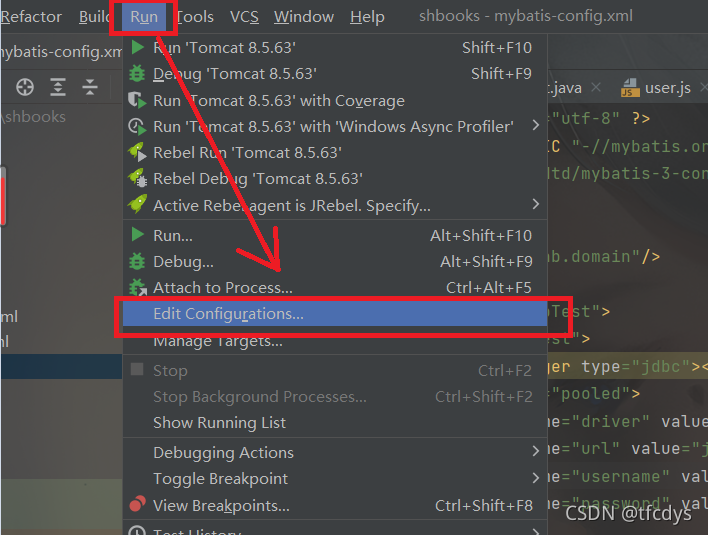
Task: Open the Refactor menu
Action: click(x=31, y=17)
